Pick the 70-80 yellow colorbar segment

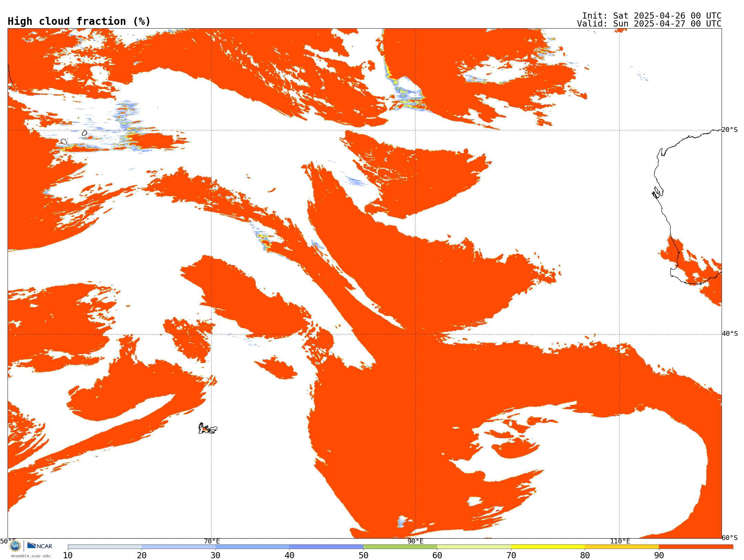tap(548, 547)
